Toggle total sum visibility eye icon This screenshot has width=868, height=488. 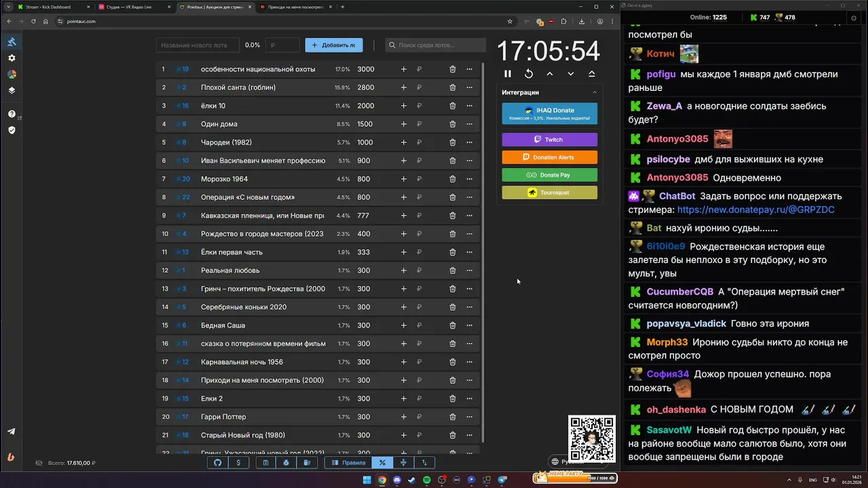coord(39,463)
